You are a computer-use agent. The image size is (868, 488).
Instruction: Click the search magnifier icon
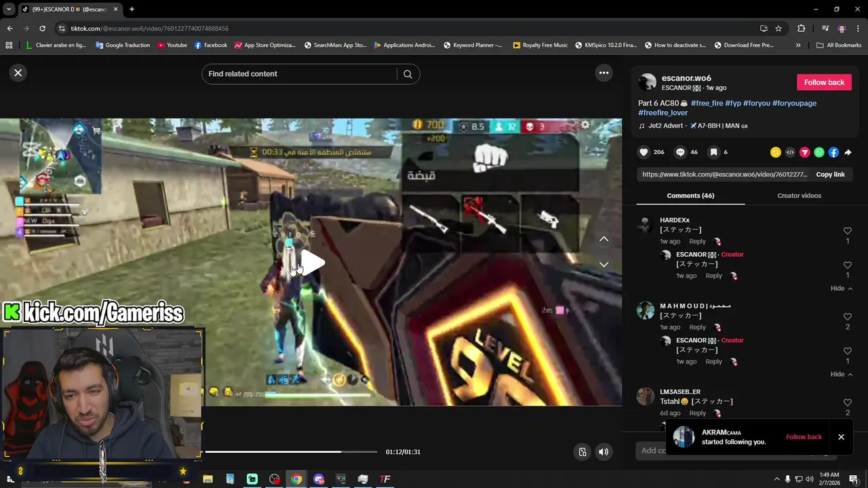pyautogui.click(x=408, y=74)
